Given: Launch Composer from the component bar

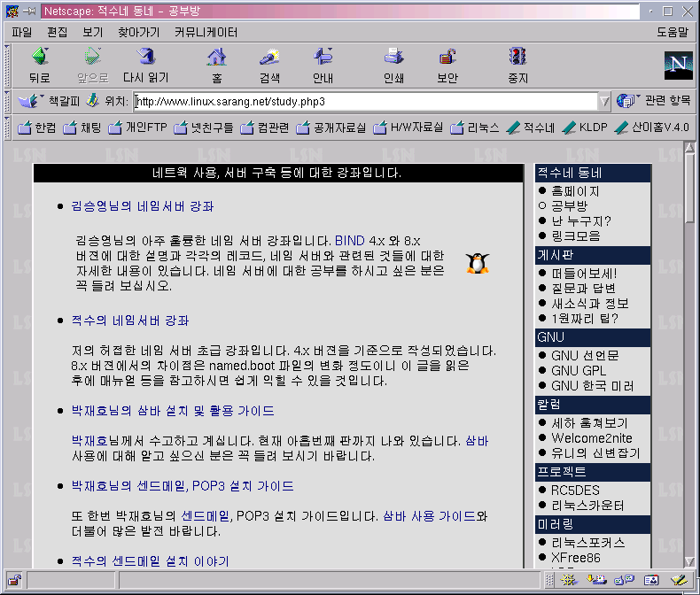Looking at the screenshot, I should click(x=679, y=580).
